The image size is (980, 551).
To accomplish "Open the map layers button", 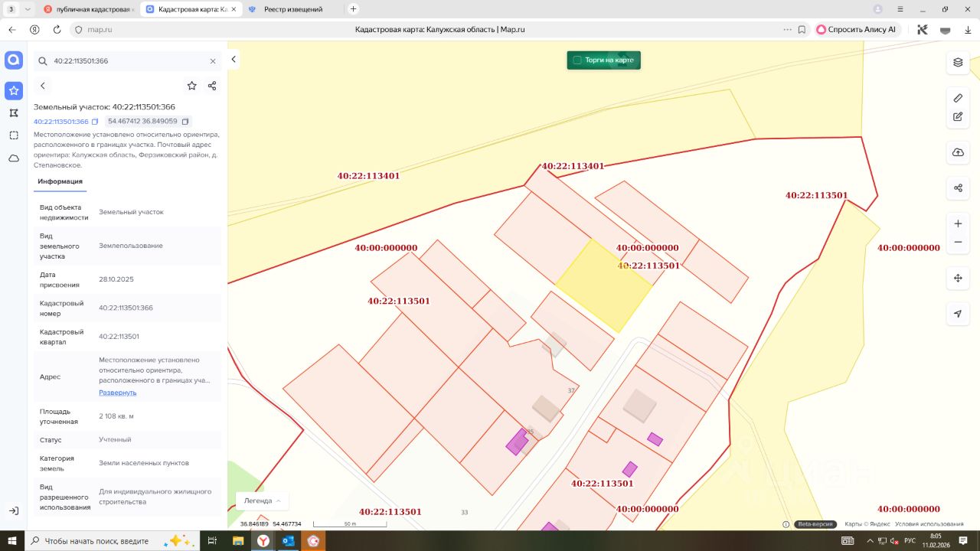I will pyautogui.click(x=958, y=62).
